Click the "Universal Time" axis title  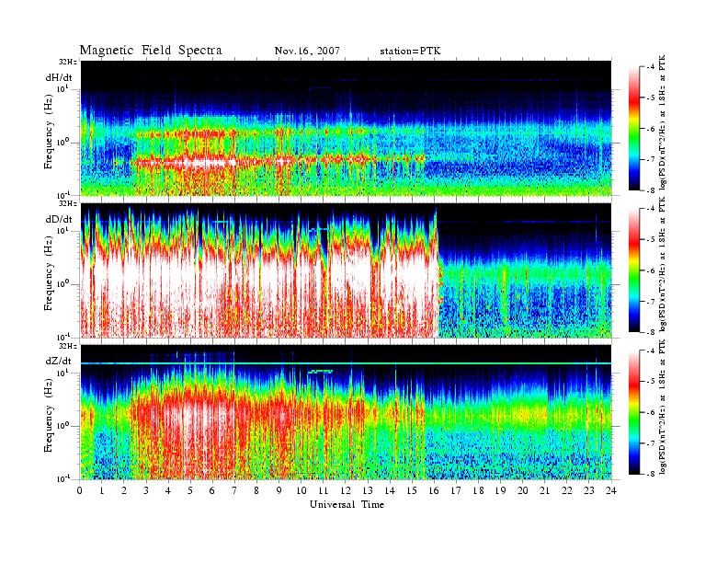click(347, 504)
